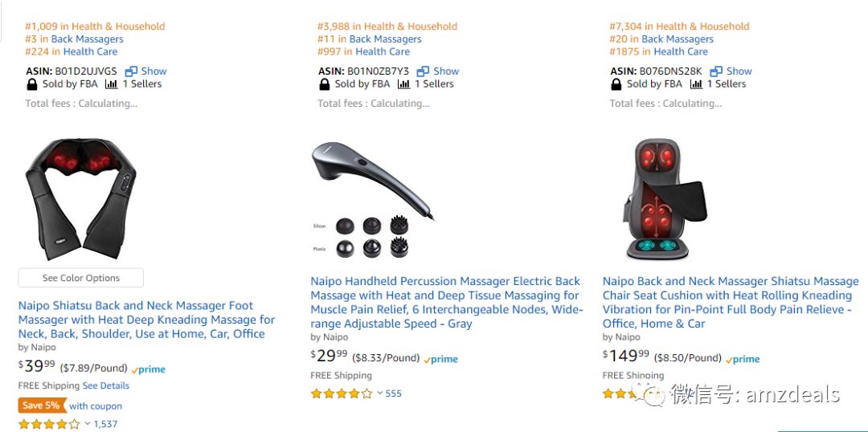Click the copy icon beside ASIN B01D2UJVGS
This screenshot has width=868, height=432.
pyautogui.click(x=132, y=71)
